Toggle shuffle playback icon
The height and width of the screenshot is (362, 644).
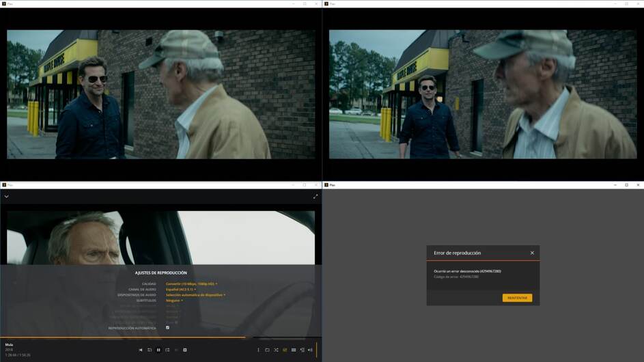pyautogui.click(x=276, y=350)
